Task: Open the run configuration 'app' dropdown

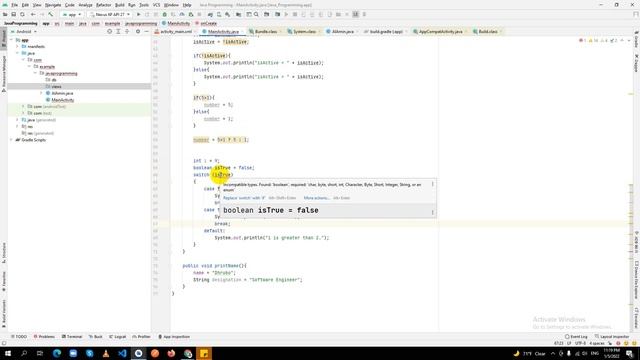Action: click(x=72, y=14)
